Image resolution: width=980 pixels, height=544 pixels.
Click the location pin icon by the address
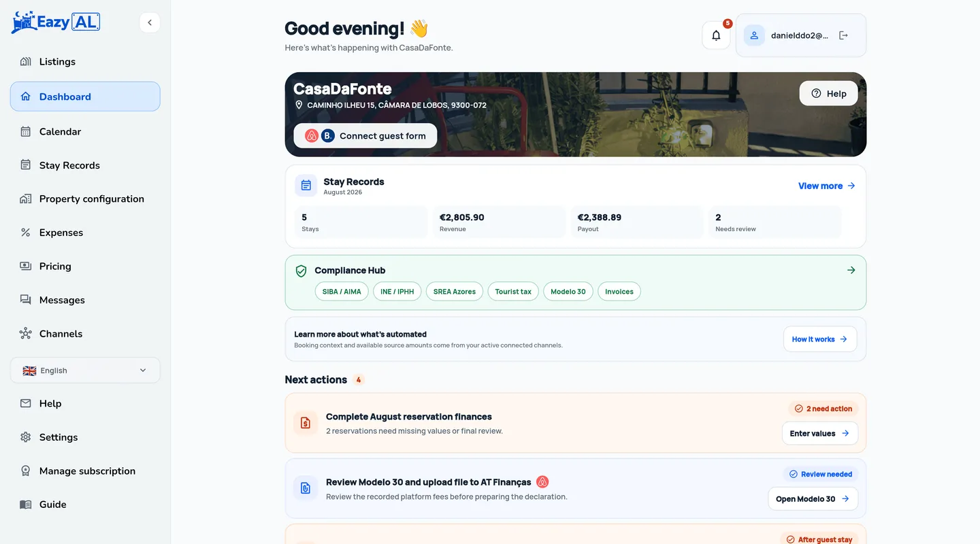(299, 105)
